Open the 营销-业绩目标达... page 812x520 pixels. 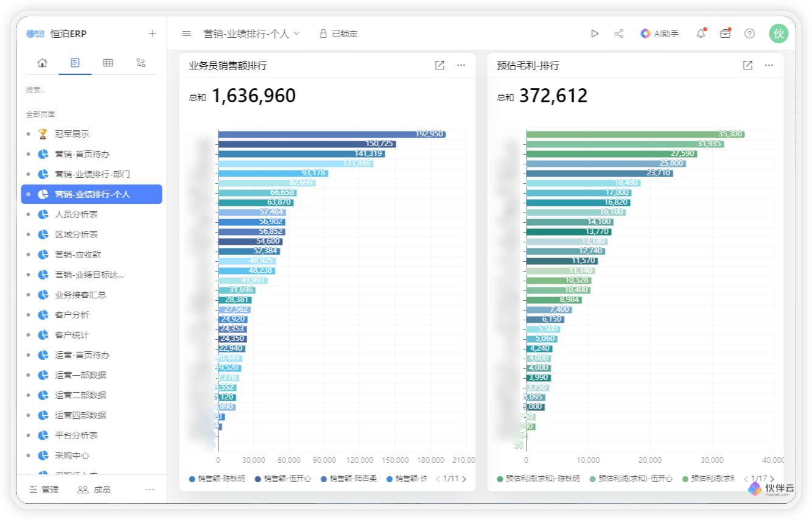pyautogui.click(x=91, y=275)
